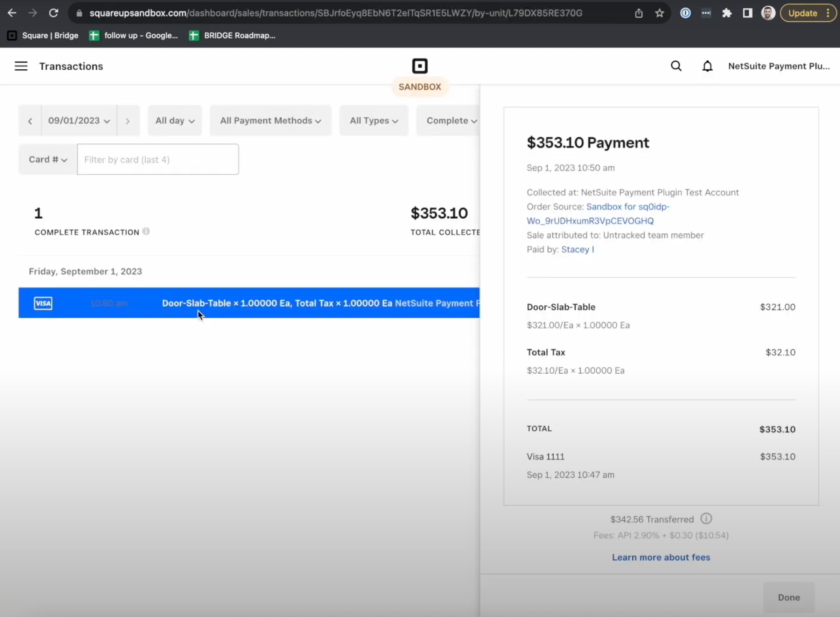Go to previous date arrow
The width and height of the screenshot is (840, 617).
tap(30, 121)
